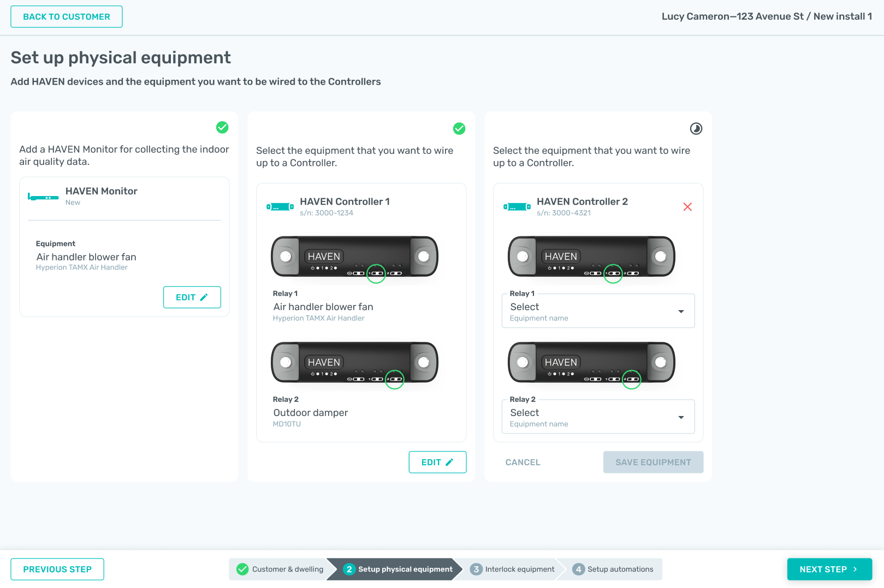This screenshot has height=588, width=884.
Task: Click the step 2 number badge
Action: coord(349,569)
